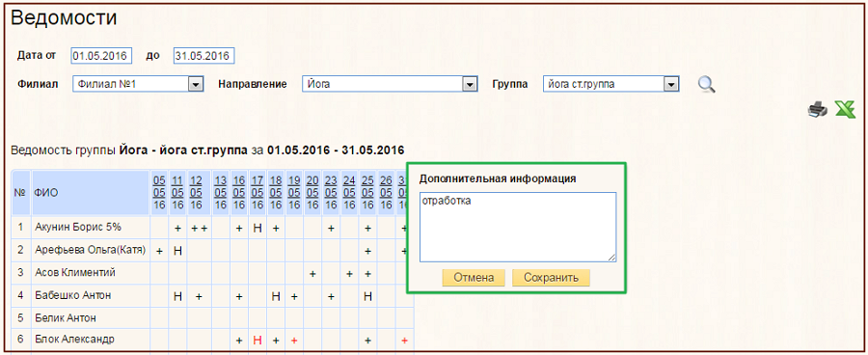Select student name Арефьева Ольга(Катя)
The width and height of the screenshot is (868, 355).
click(x=91, y=250)
